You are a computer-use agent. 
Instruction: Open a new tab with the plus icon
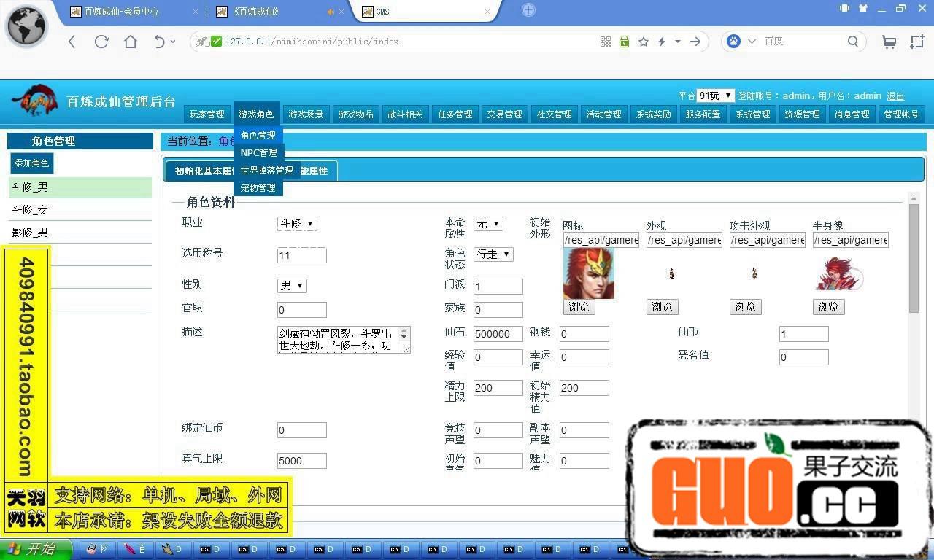click(x=529, y=10)
